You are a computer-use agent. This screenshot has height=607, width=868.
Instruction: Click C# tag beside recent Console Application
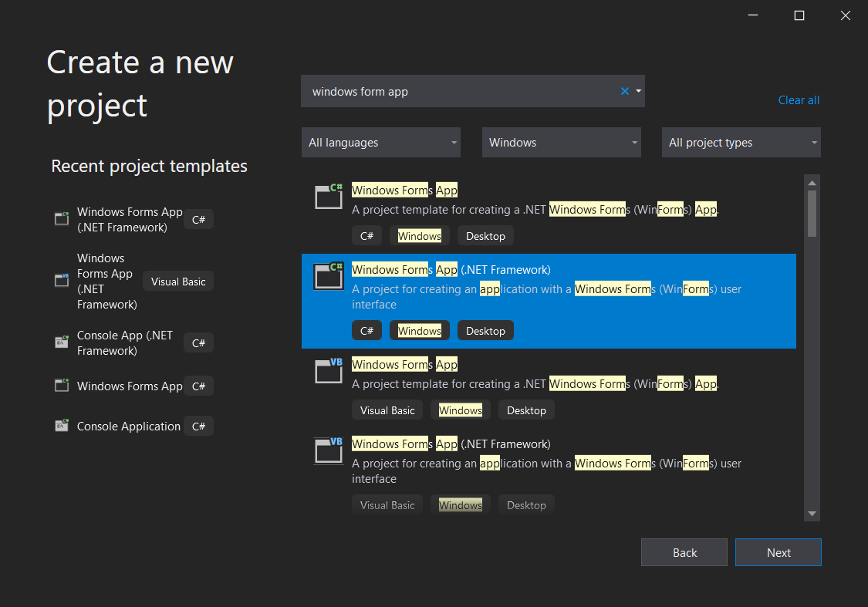(x=198, y=426)
